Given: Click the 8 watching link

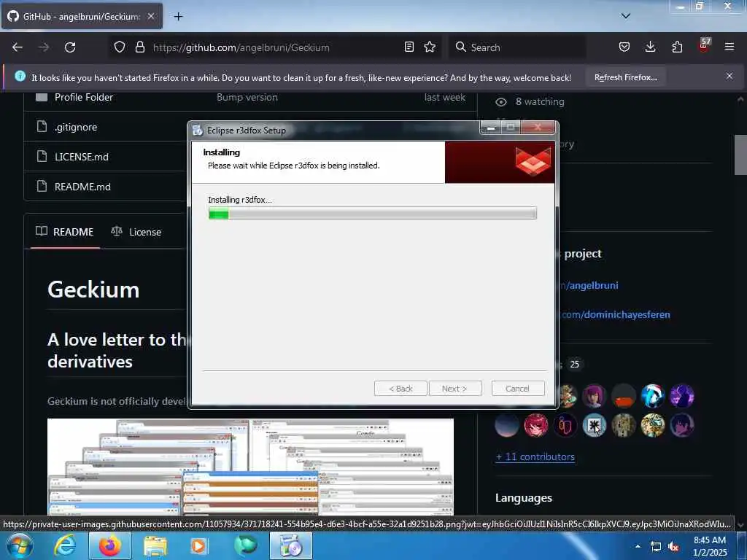Looking at the screenshot, I should (x=530, y=101).
